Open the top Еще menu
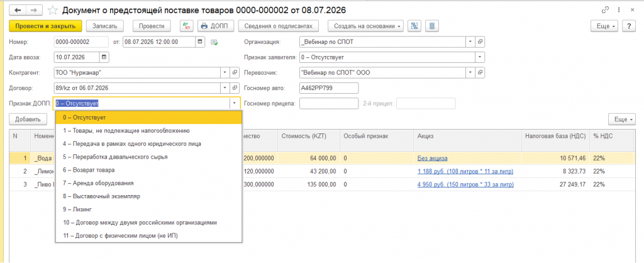Screen dimensions: 644x263 (604, 26)
